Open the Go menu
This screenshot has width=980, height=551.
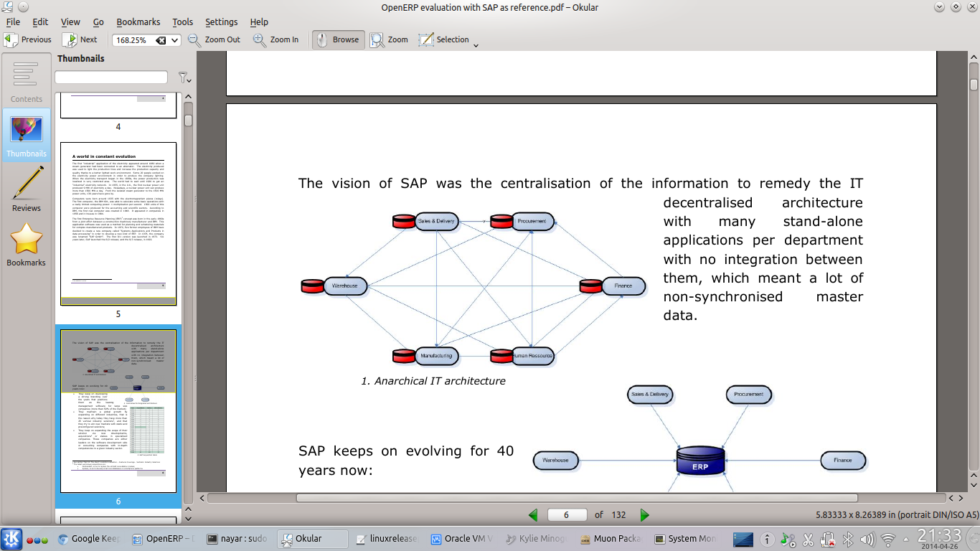98,22
